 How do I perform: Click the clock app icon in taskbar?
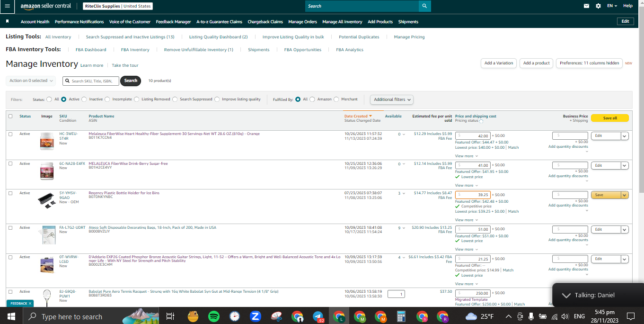click(235, 316)
